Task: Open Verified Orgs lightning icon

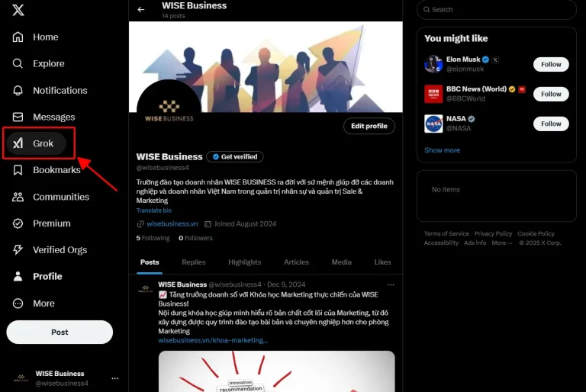Action: point(18,249)
